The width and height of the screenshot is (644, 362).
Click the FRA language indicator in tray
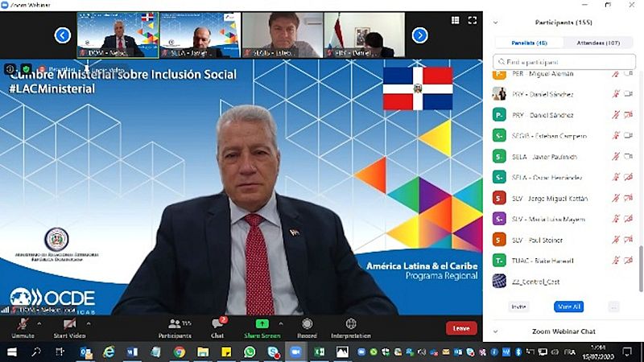[x=570, y=352]
